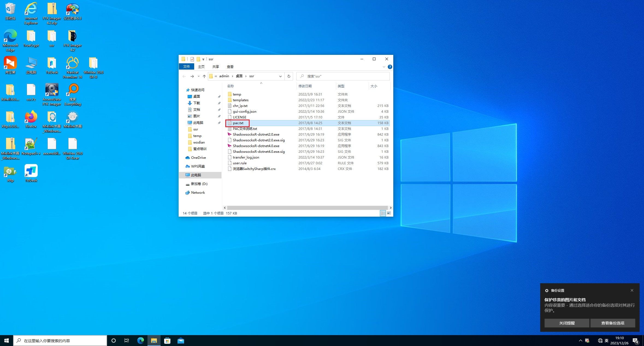Viewport: 644px width, 346px height.
Task: Select the user.rule file
Action: click(308, 163)
